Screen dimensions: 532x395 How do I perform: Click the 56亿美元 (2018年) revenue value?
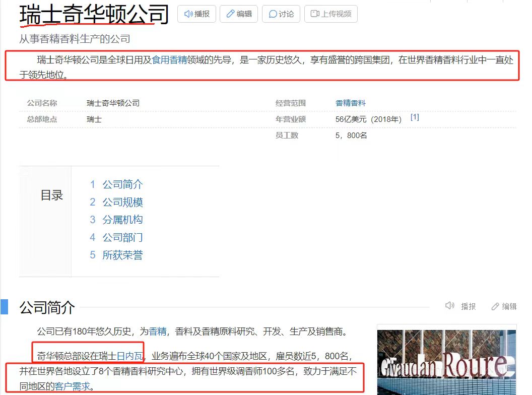point(368,119)
